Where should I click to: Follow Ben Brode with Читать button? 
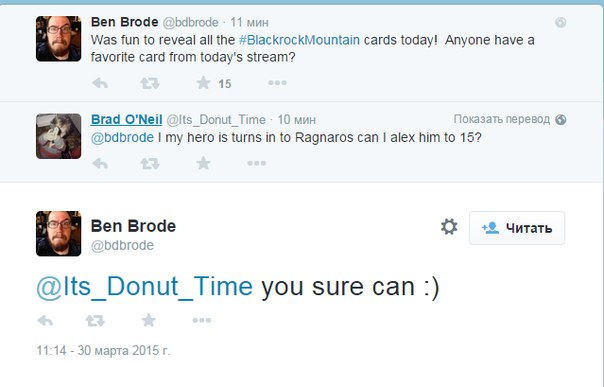(x=517, y=228)
